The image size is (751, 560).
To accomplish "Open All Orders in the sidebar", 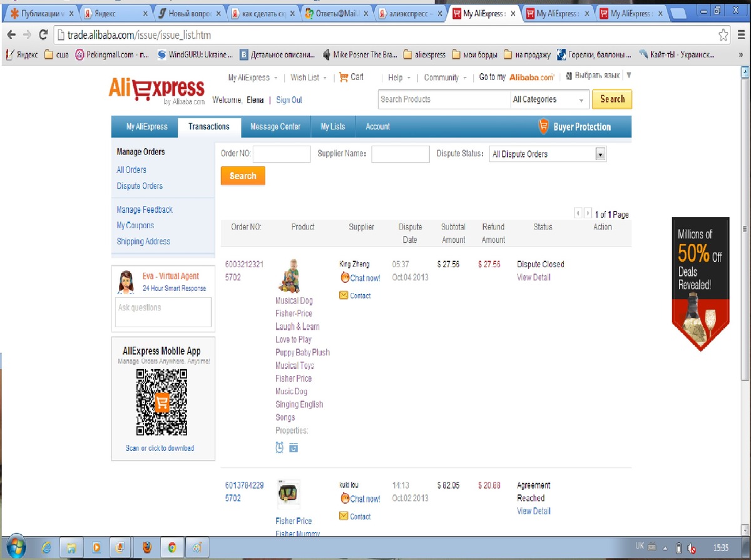I will [131, 170].
